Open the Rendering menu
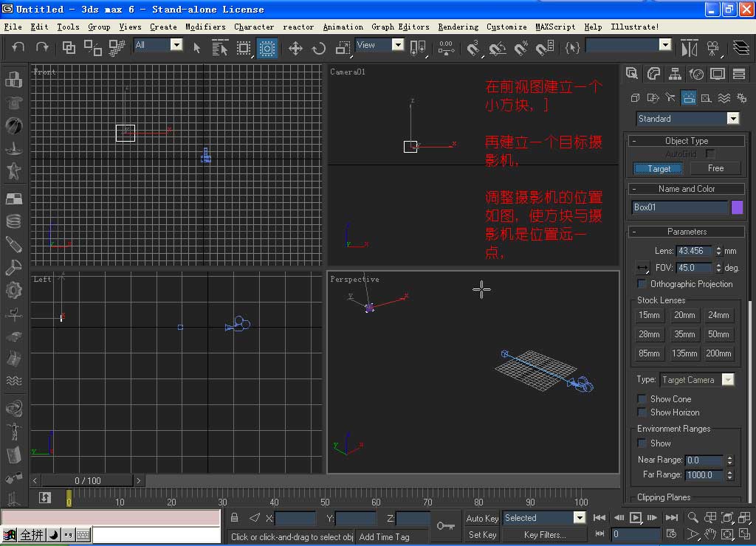This screenshot has height=546, width=756. click(458, 27)
